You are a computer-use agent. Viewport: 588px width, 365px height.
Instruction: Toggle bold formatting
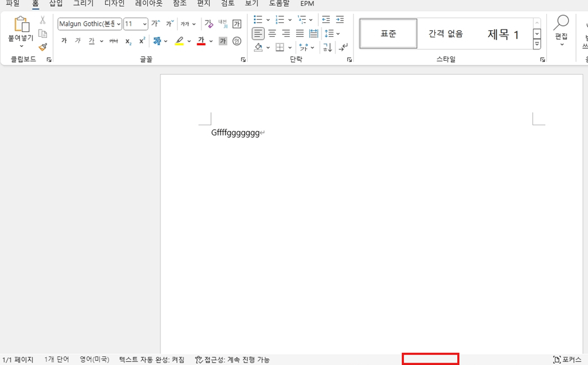click(x=64, y=41)
